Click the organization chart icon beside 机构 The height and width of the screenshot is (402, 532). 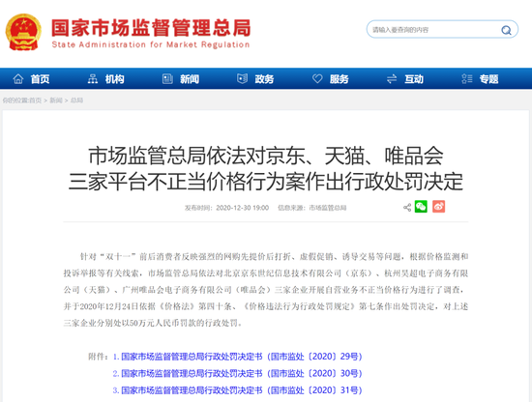point(92,79)
